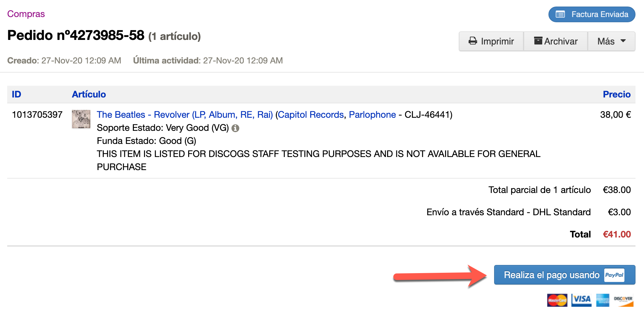Open The Beatles - Revolver release link
This screenshot has width=644, height=314.
(185, 114)
